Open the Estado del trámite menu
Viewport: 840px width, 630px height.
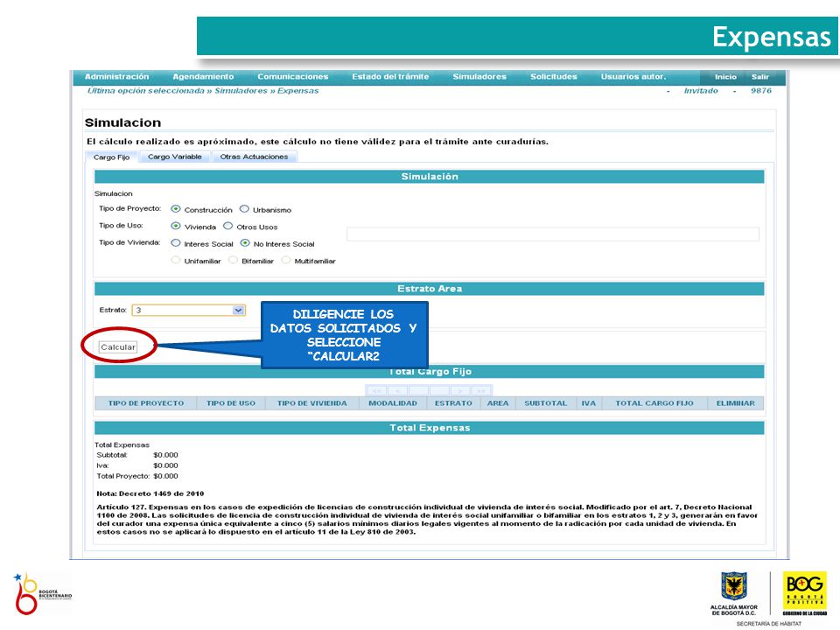(390, 77)
